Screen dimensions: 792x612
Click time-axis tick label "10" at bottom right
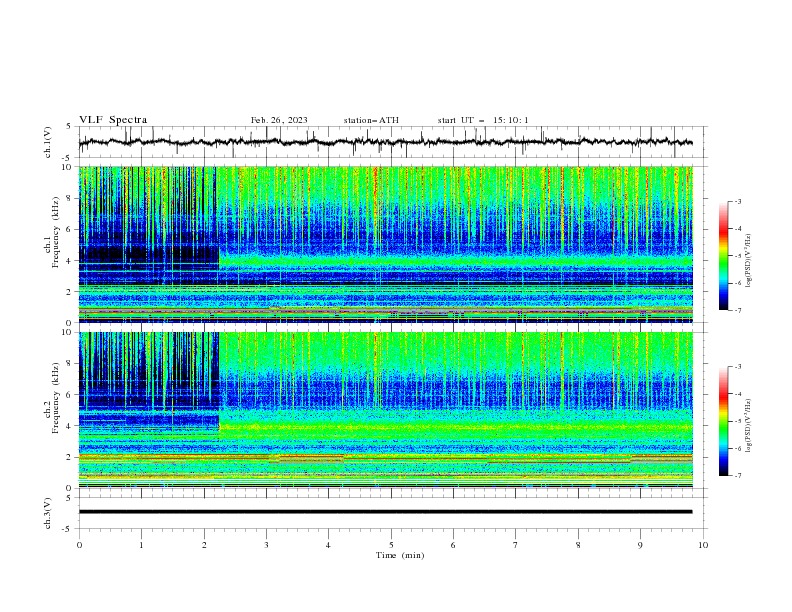click(703, 545)
